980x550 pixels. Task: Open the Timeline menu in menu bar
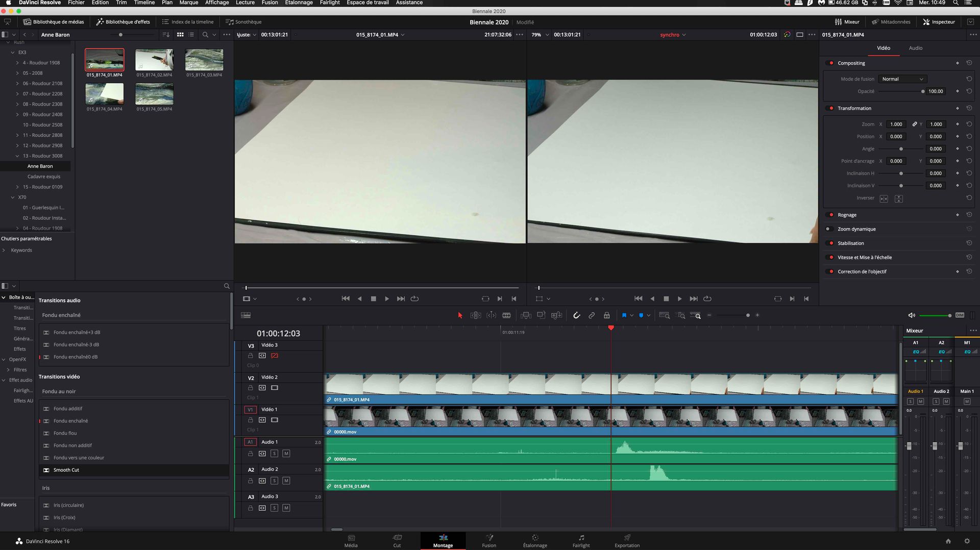pyautogui.click(x=144, y=3)
